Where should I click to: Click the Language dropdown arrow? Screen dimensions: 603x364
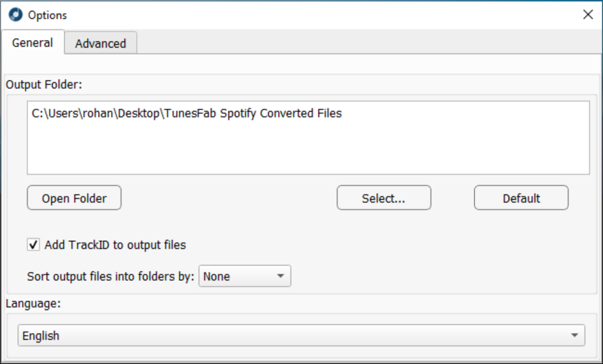pyautogui.click(x=575, y=335)
